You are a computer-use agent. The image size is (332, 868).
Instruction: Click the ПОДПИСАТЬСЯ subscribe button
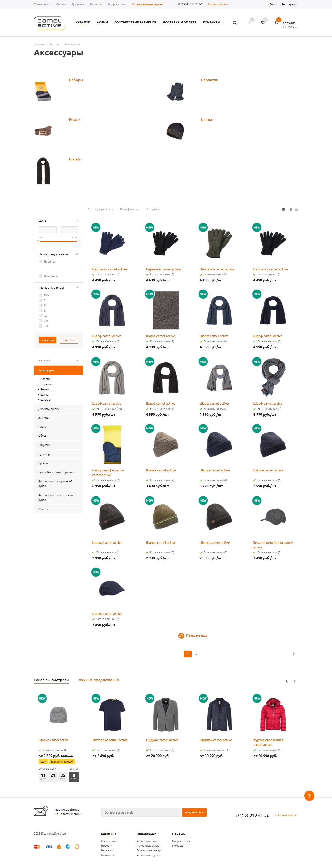[194, 812]
